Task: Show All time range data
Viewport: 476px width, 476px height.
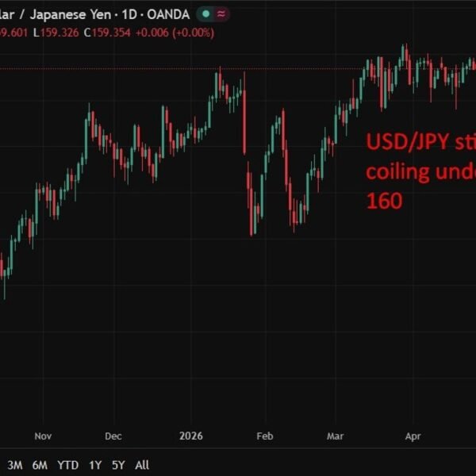Action: (142, 465)
